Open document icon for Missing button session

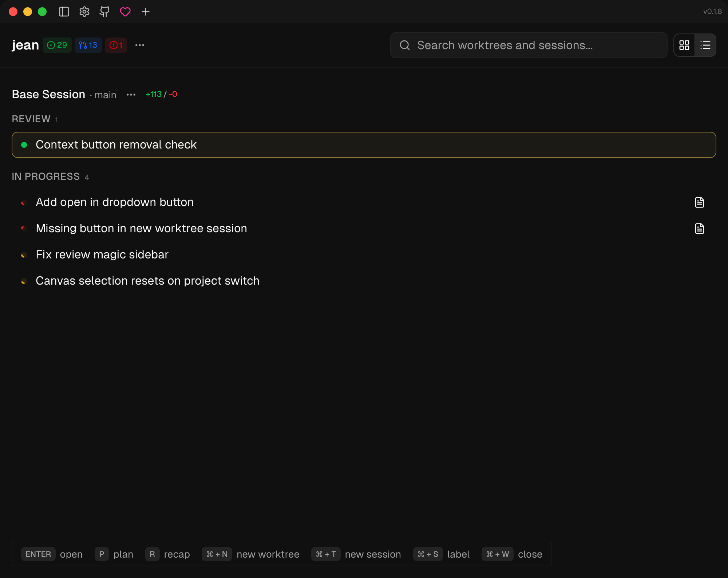click(x=699, y=229)
